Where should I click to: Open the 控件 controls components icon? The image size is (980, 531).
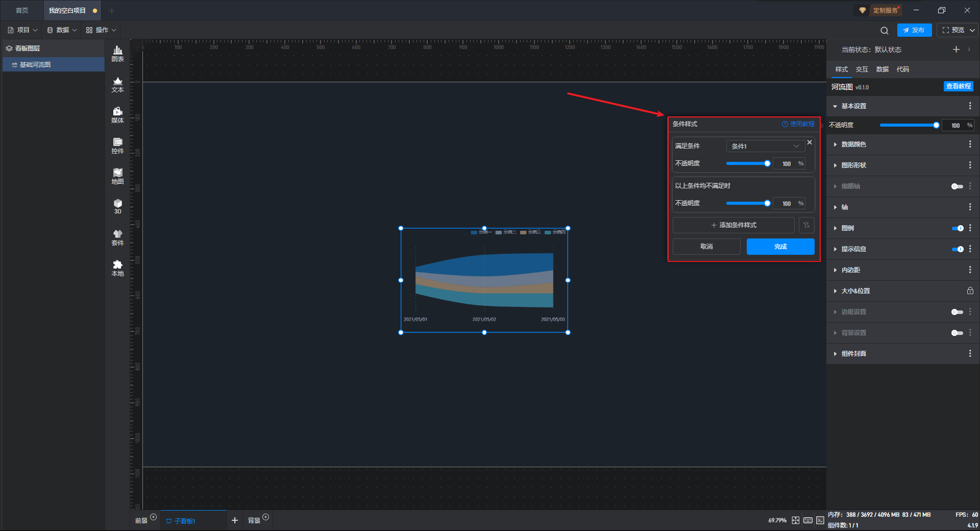pyautogui.click(x=117, y=145)
